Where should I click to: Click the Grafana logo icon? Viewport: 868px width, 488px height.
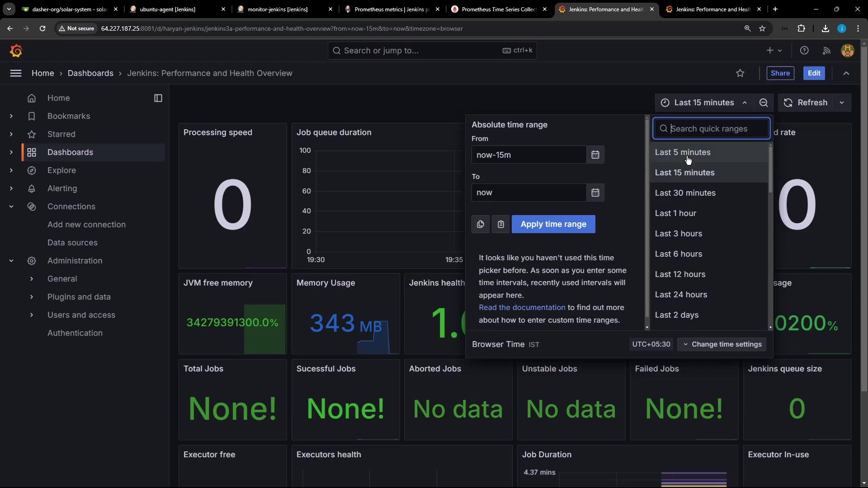pos(16,51)
